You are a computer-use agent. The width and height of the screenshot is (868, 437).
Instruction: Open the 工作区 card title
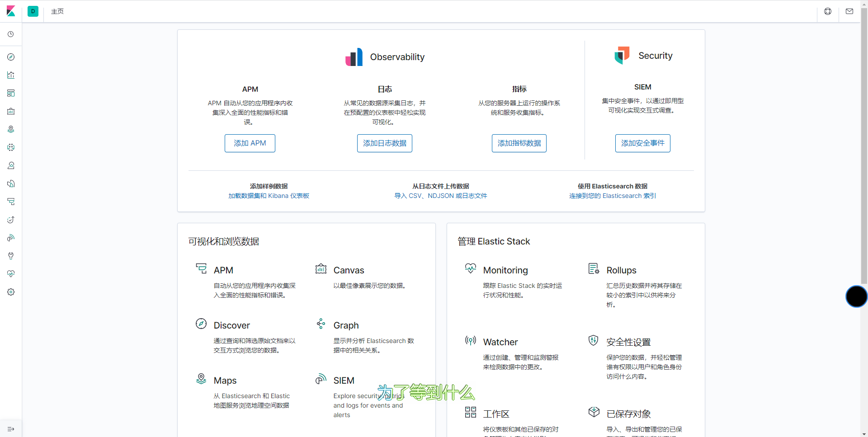pos(496,414)
